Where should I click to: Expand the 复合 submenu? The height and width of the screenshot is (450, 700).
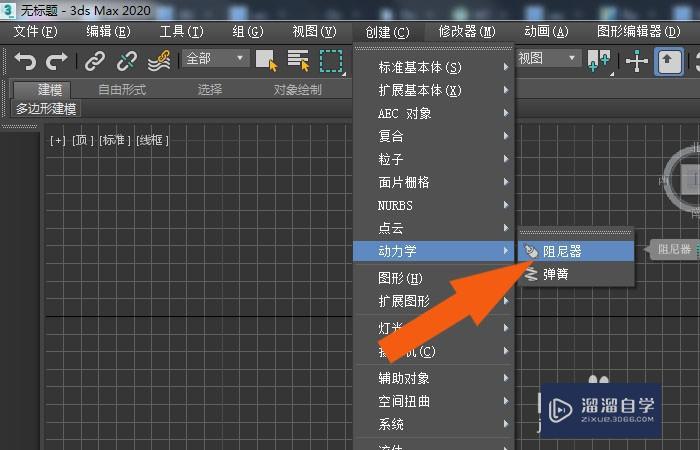(433, 136)
